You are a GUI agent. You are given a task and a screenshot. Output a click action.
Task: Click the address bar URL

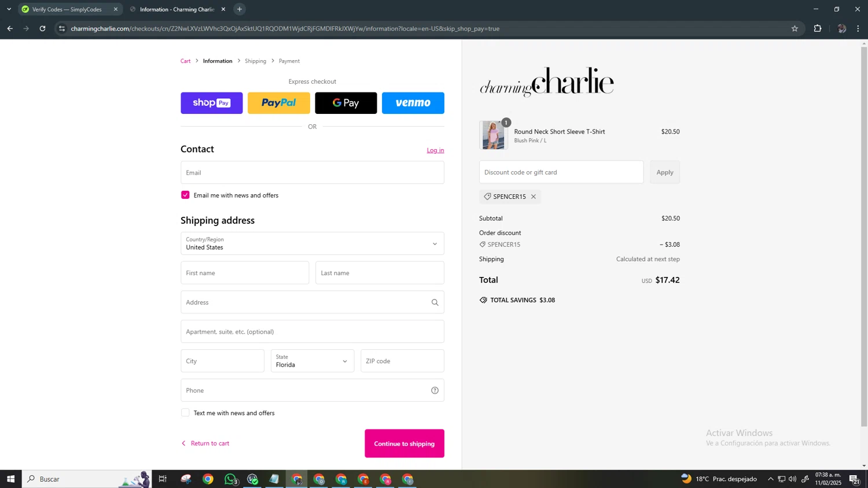point(285,28)
